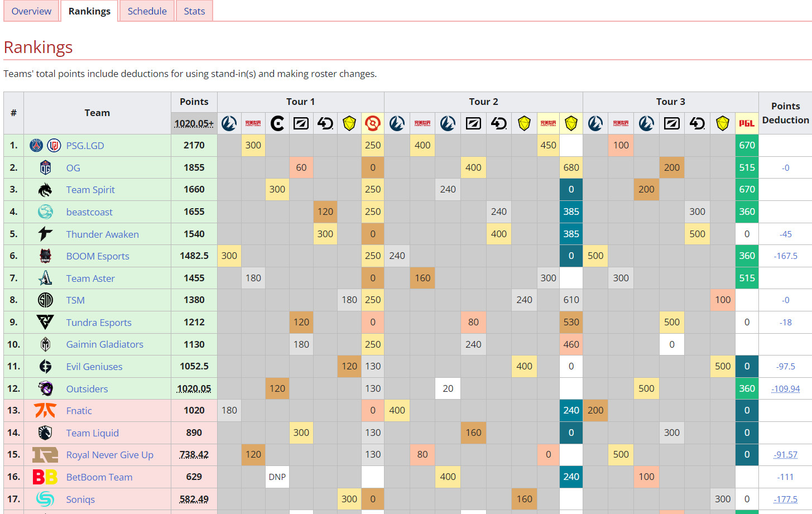Open the Team Aster link
The height and width of the screenshot is (514, 812).
[x=90, y=278]
